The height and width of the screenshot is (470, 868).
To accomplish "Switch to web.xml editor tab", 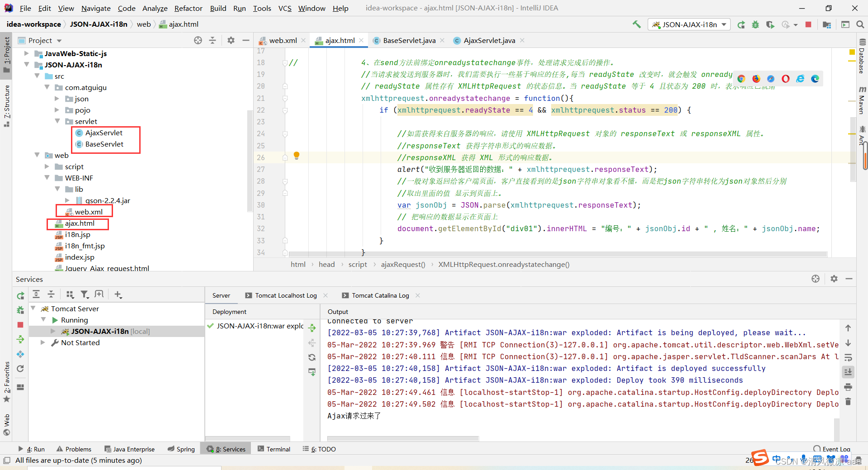I will tap(283, 40).
